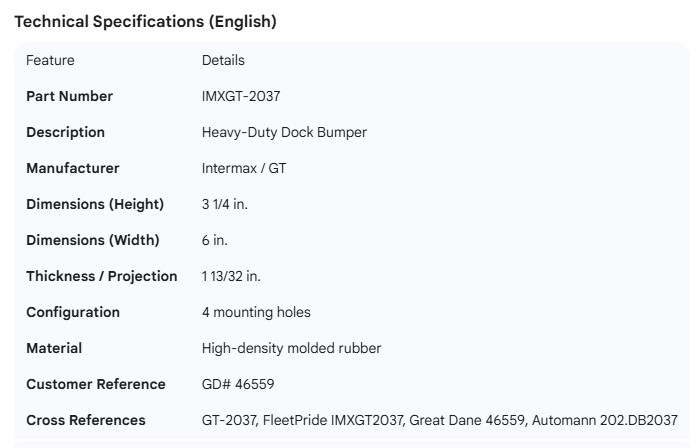Click the Dimensions (Height) label
The height and width of the screenshot is (448, 700).
(x=95, y=204)
